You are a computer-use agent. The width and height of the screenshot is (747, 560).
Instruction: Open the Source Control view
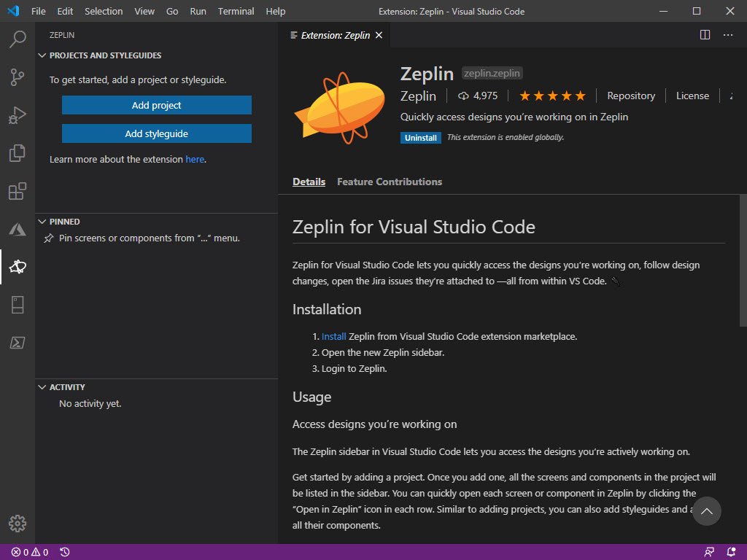click(x=18, y=77)
